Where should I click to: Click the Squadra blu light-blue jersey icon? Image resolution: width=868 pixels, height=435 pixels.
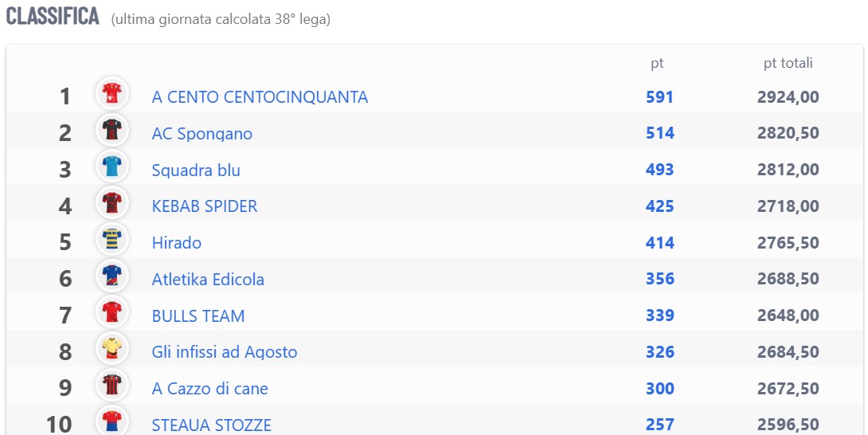pyautogui.click(x=111, y=167)
